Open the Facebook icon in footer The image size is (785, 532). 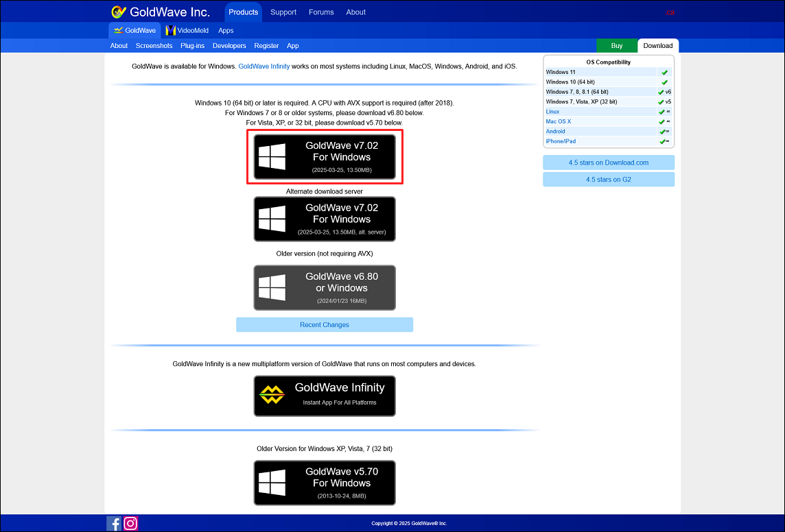pyautogui.click(x=114, y=523)
